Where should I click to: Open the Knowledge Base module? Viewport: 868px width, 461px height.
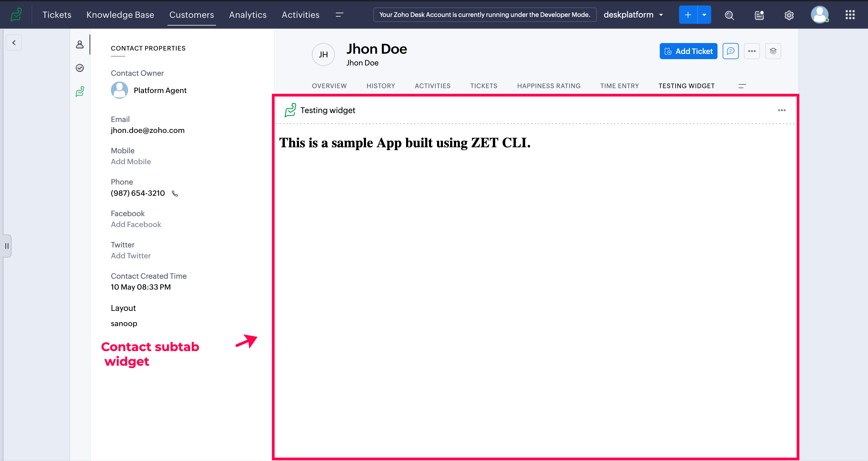click(120, 15)
